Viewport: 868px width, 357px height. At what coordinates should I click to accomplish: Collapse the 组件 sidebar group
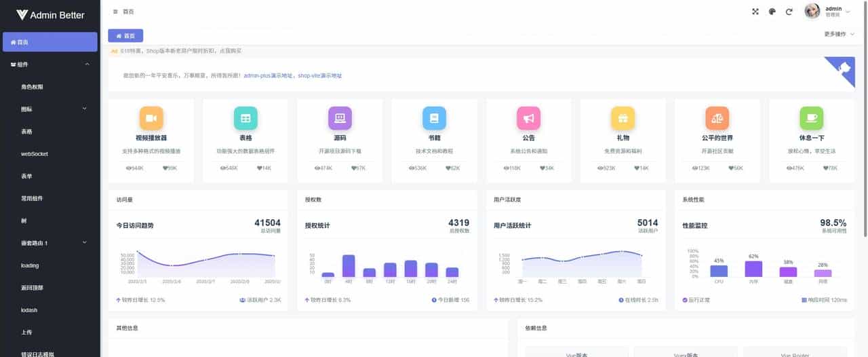point(50,64)
